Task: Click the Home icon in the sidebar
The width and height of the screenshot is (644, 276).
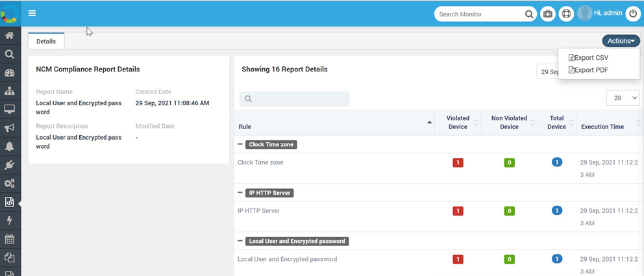Action: 10,36
